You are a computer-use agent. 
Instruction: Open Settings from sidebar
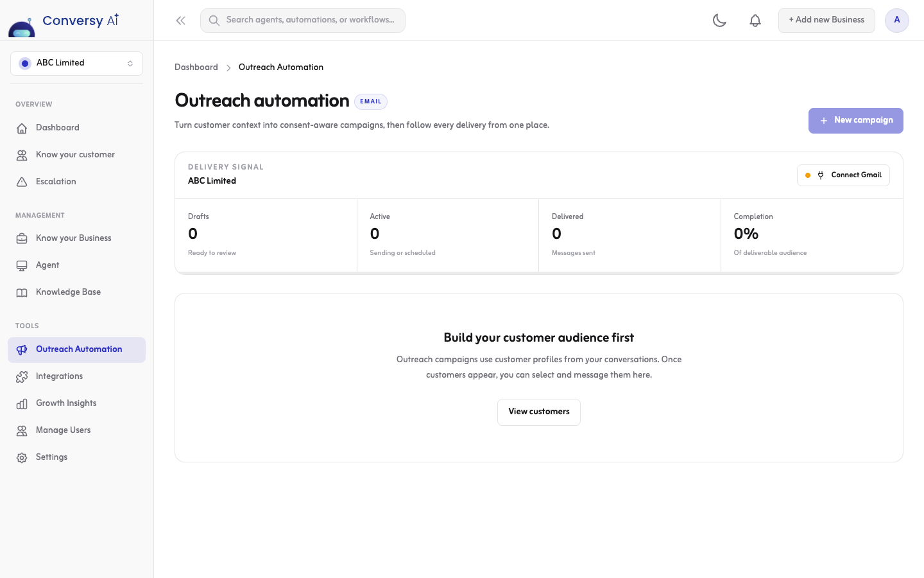point(76,457)
